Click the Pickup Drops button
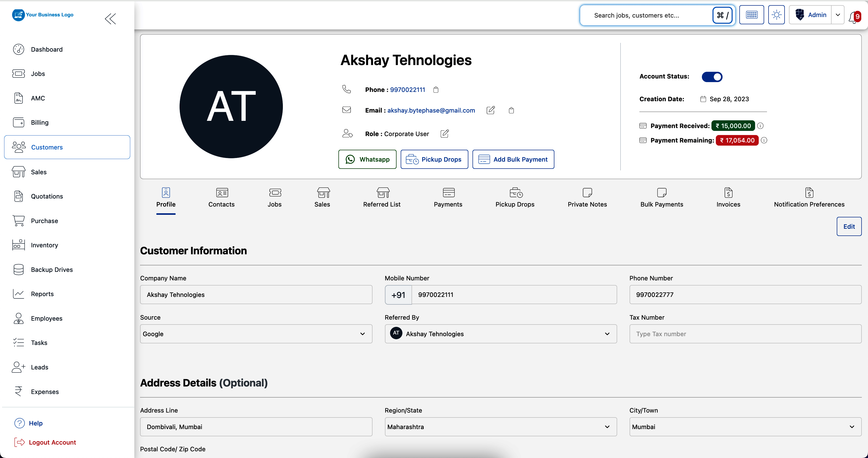The image size is (868, 458). (x=434, y=159)
